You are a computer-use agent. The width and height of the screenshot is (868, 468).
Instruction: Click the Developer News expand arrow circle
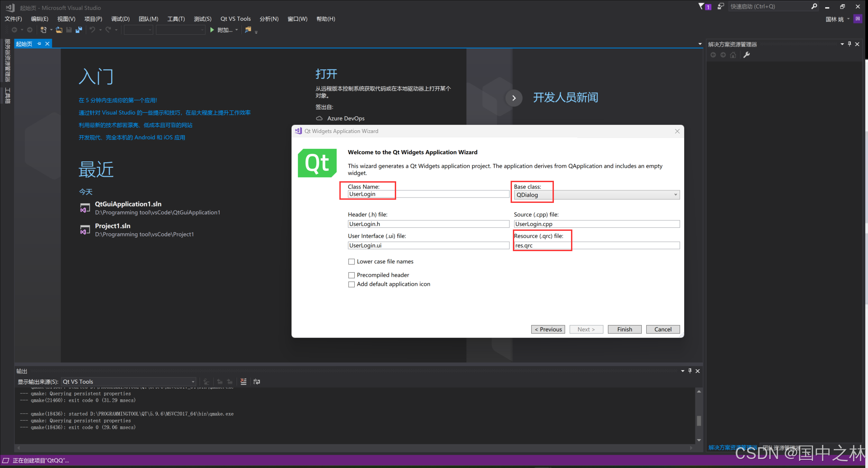point(514,98)
